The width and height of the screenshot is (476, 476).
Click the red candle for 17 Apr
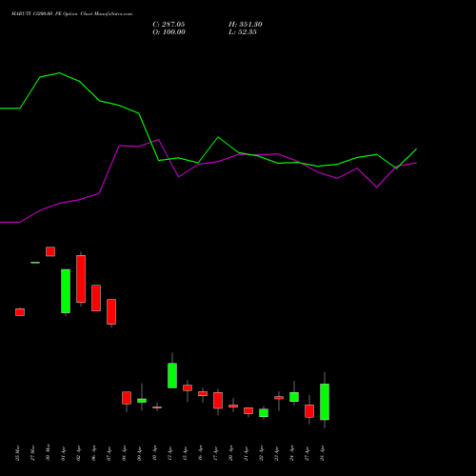(x=218, y=400)
